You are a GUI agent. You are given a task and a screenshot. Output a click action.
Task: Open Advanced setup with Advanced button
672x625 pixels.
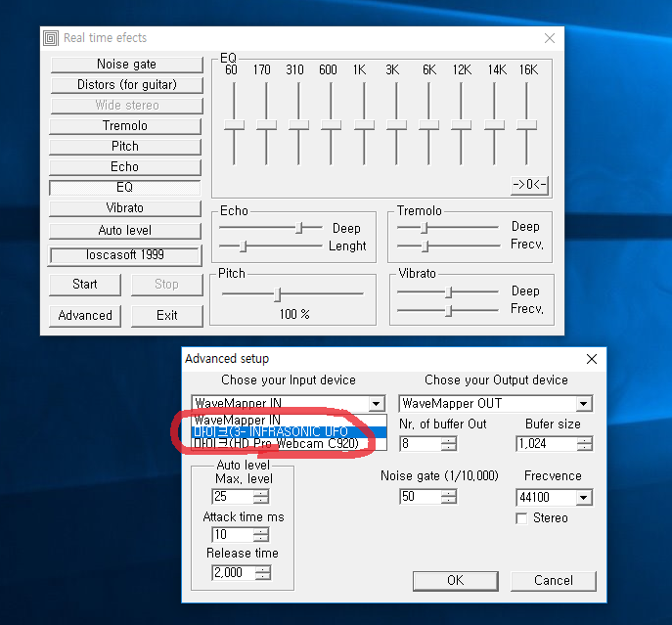tap(85, 316)
